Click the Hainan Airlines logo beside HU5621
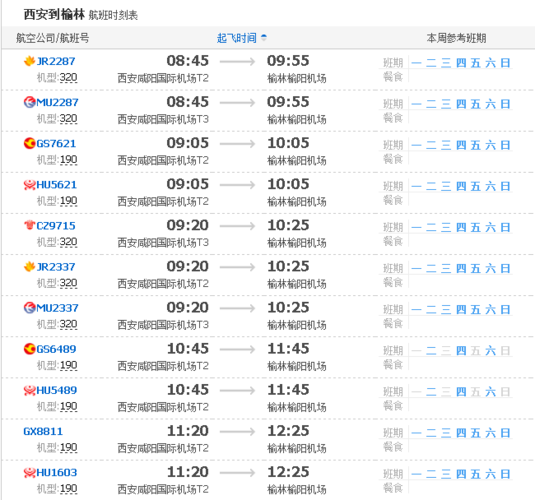 [x=29, y=185]
